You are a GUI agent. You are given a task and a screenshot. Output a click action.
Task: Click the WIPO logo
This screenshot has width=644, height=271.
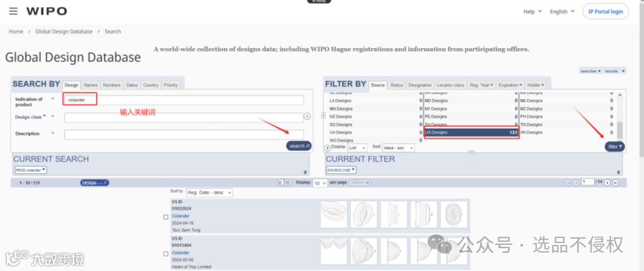click(46, 11)
